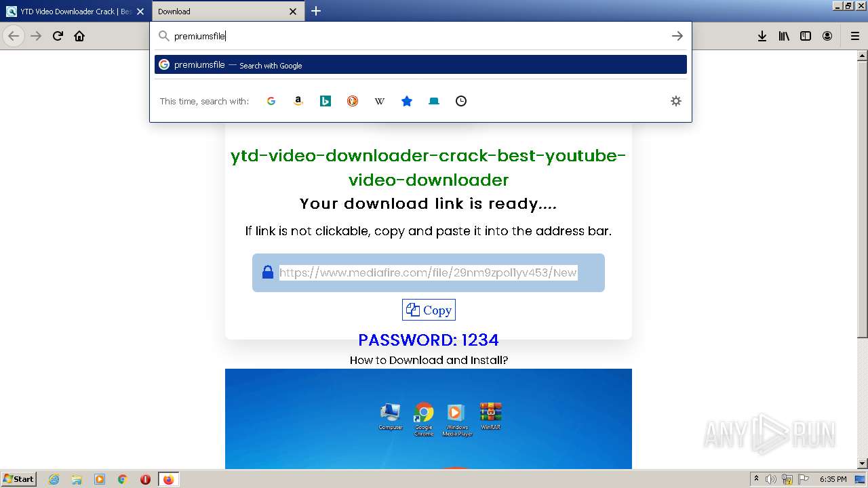
Task: Reload the current page
Action: click(58, 36)
